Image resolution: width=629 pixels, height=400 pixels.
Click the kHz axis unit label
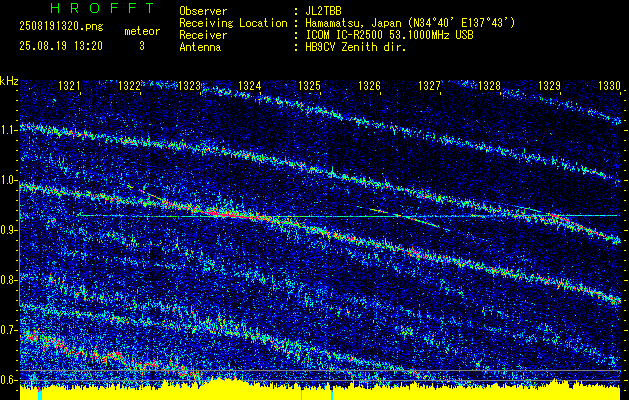(9, 81)
